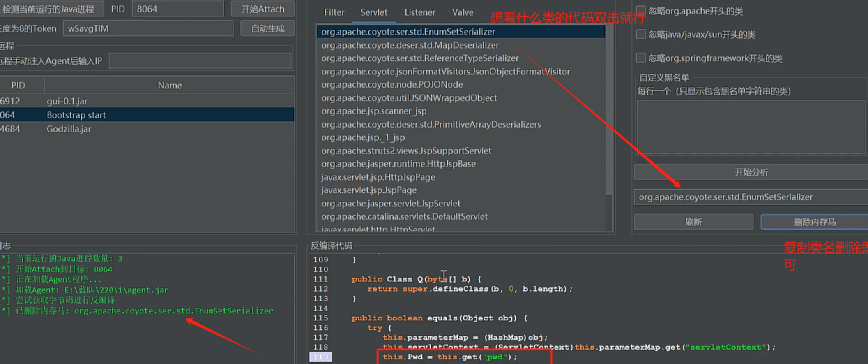Image resolution: width=868 pixels, height=364 pixels.
Task: Enable 忽略org.apache开头的类 checkbox
Action: [641, 10]
